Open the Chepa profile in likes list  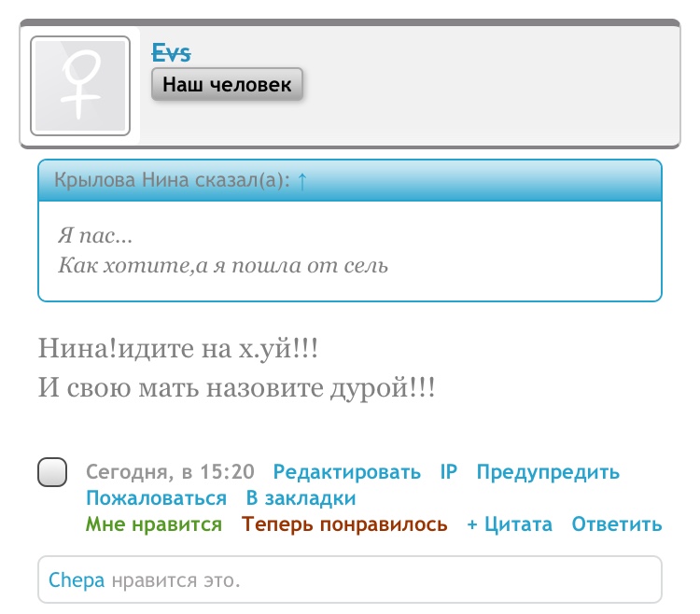point(77,580)
